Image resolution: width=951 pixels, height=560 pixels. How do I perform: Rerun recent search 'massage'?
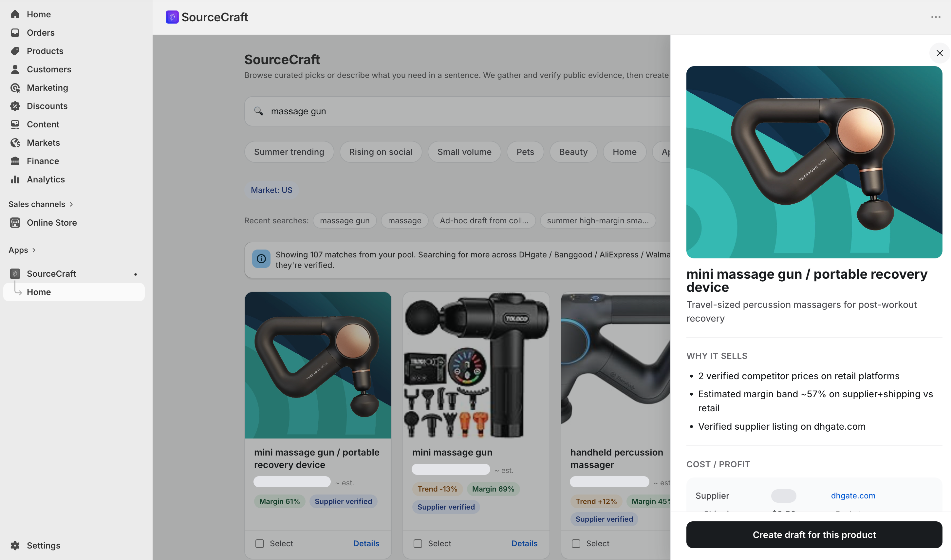click(404, 220)
